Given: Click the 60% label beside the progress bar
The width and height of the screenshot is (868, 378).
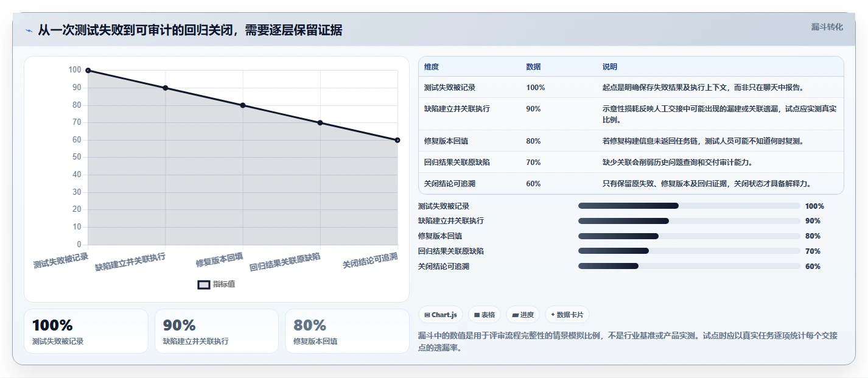Looking at the screenshot, I should [813, 267].
